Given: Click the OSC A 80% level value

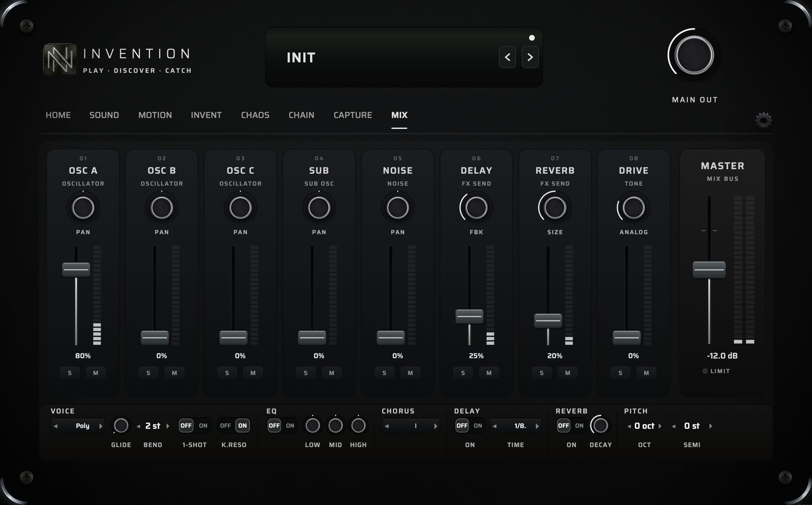Looking at the screenshot, I should point(83,356).
